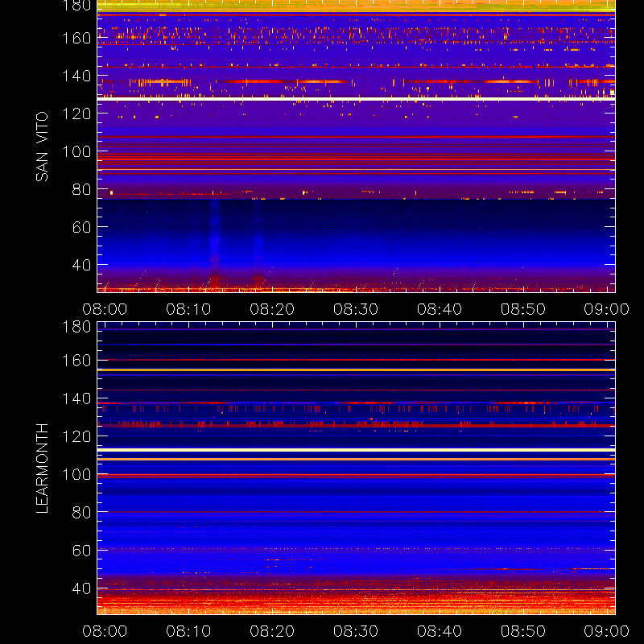Select the 100 frequency label on San Vito plot
The image size is (644, 644).
tap(76, 151)
